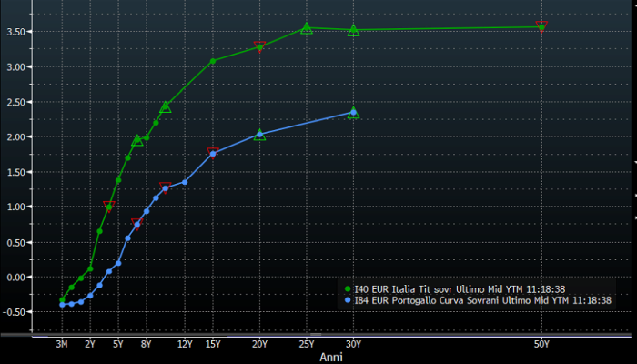Select the Italia 3M point at curve start

coord(62,299)
